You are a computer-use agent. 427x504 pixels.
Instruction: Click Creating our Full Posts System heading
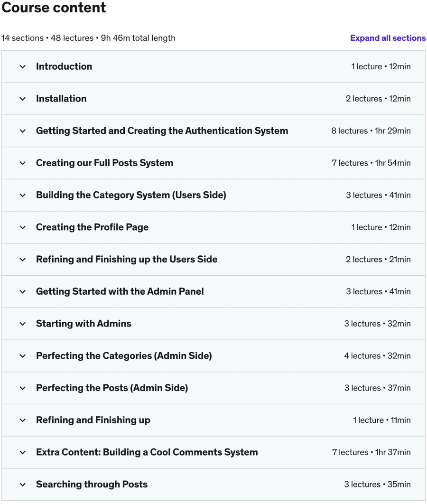click(x=104, y=163)
